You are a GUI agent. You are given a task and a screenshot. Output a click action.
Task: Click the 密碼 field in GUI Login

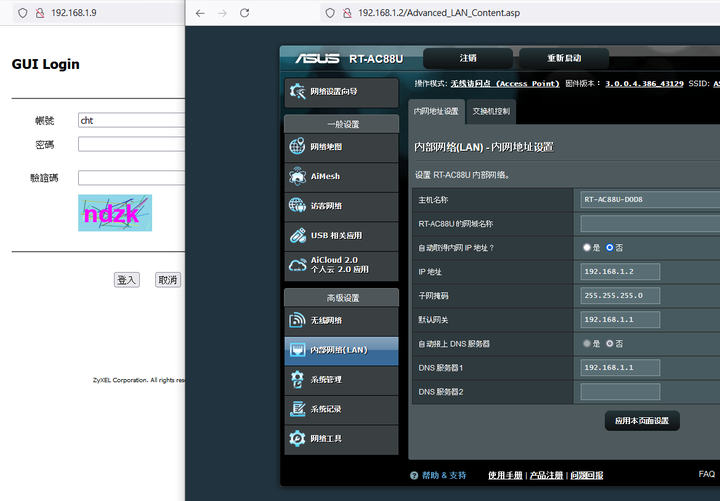pos(131,144)
